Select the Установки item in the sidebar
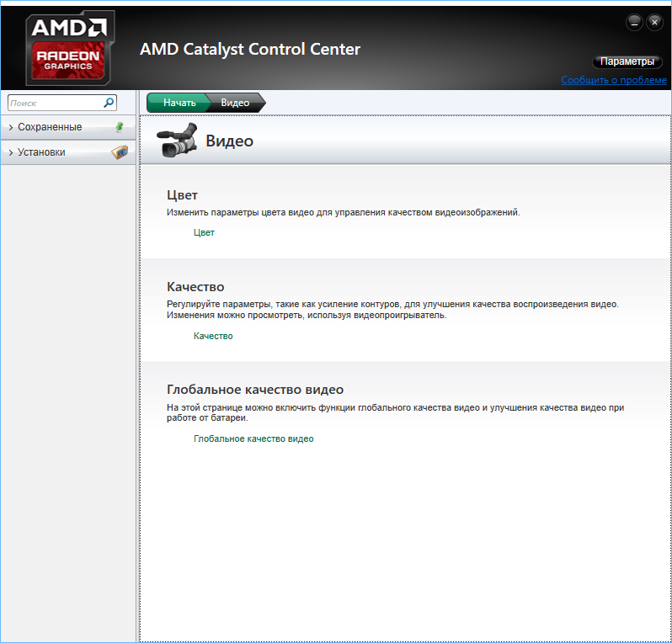Screen dimensions: 672x643 click(41, 152)
